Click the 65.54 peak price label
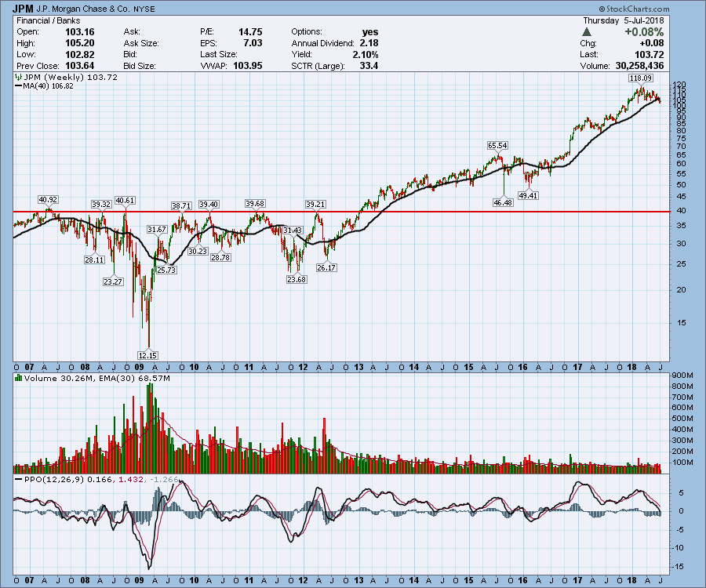 tap(497, 145)
